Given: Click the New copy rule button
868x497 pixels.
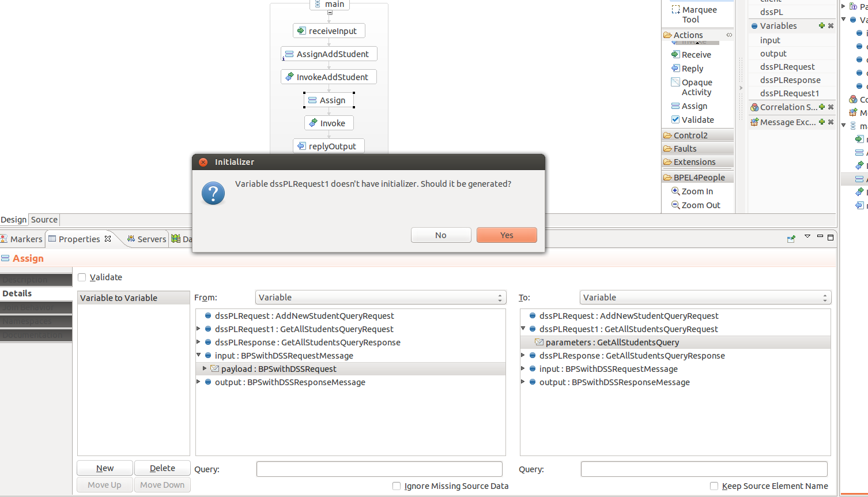Looking at the screenshot, I should click(x=105, y=468).
